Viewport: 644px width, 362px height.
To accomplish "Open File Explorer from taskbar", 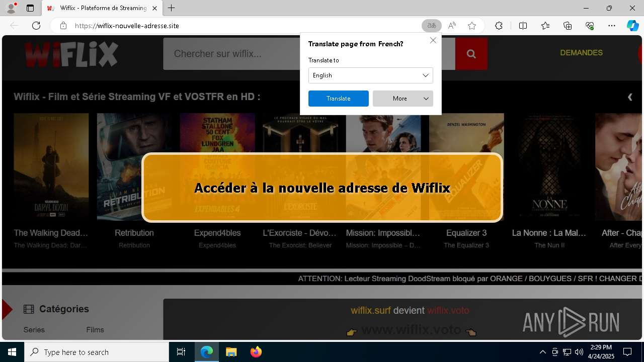I will 231,352.
